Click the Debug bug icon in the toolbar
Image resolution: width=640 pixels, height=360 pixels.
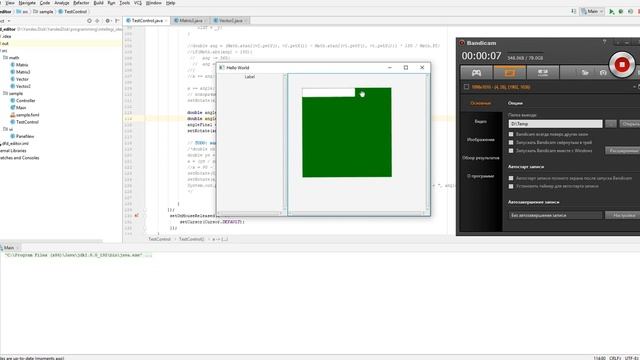(x=621, y=12)
